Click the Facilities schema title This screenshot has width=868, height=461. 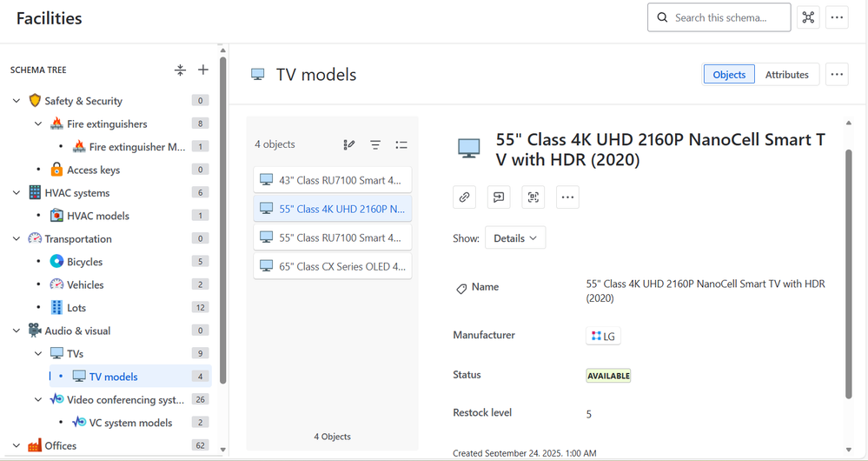point(50,18)
